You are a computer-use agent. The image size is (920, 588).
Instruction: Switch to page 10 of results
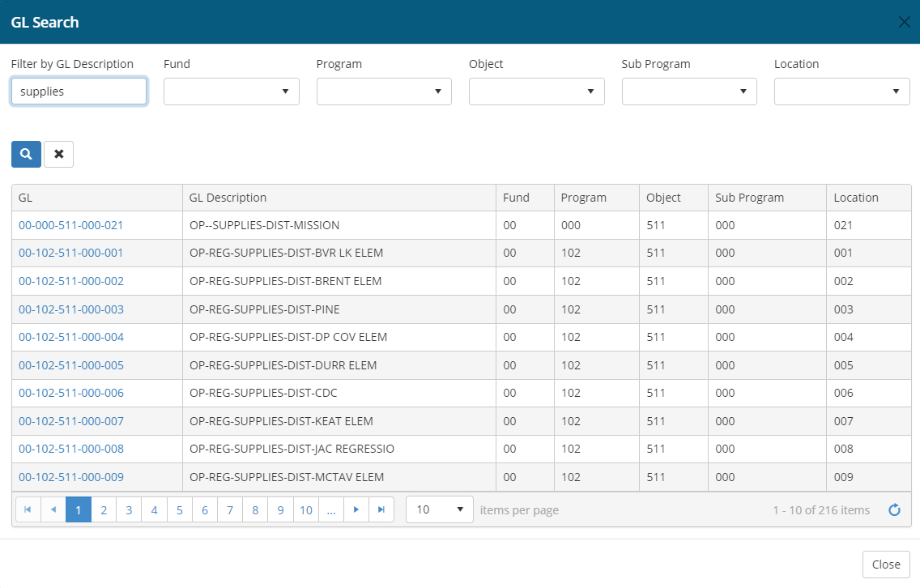point(305,509)
